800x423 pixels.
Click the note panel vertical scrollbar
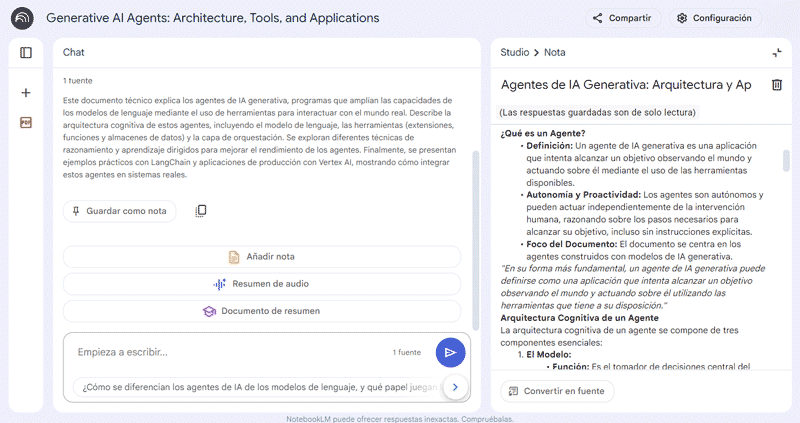coord(786,161)
